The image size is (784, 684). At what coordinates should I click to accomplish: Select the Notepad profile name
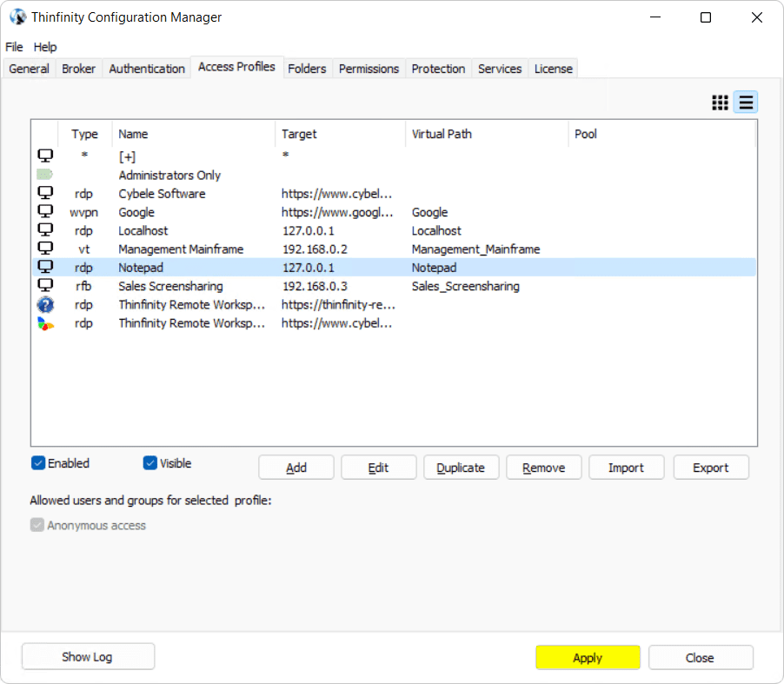point(141,268)
